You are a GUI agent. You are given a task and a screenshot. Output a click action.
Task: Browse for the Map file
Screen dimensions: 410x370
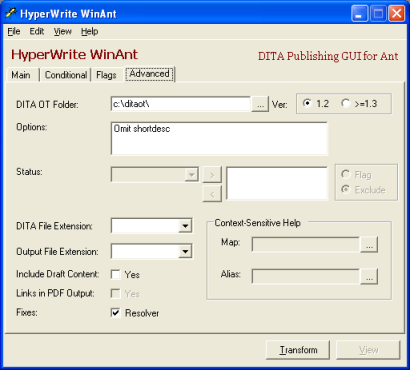click(x=369, y=244)
